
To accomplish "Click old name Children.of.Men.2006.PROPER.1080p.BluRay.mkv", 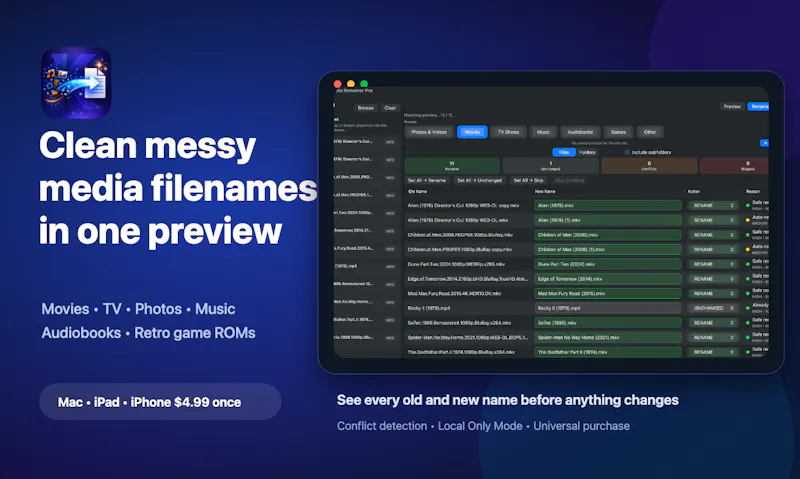I will pos(460,235).
